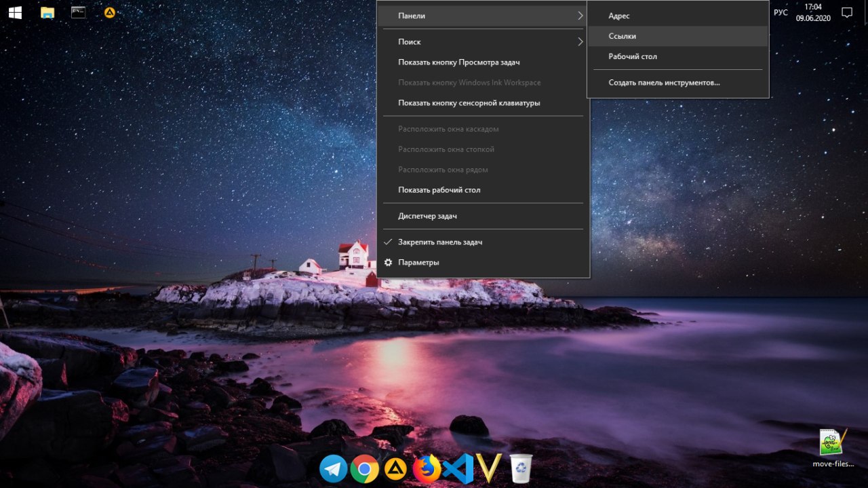Image resolution: width=868 pixels, height=488 pixels.
Task: Choose Показать кнопку Просмотра задач
Action: tap(483, 62)
